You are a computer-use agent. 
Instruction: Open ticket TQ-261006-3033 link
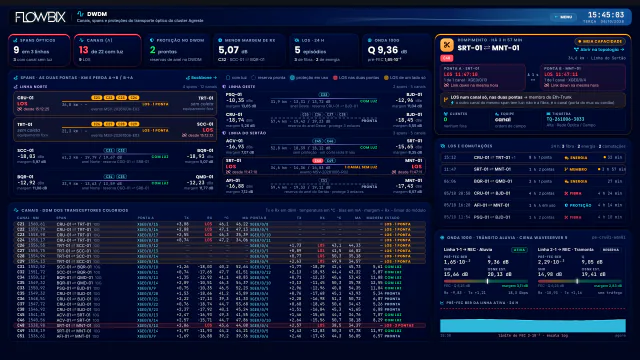coord(565,119)
